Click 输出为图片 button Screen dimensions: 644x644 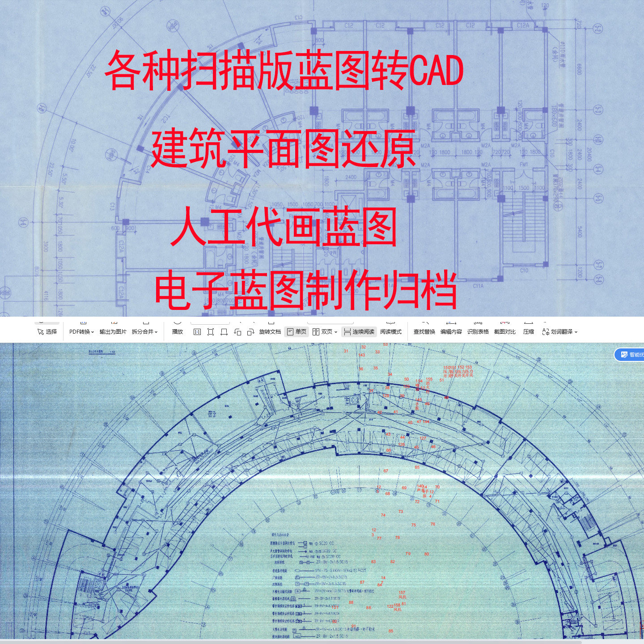click(x=113, y=332)
